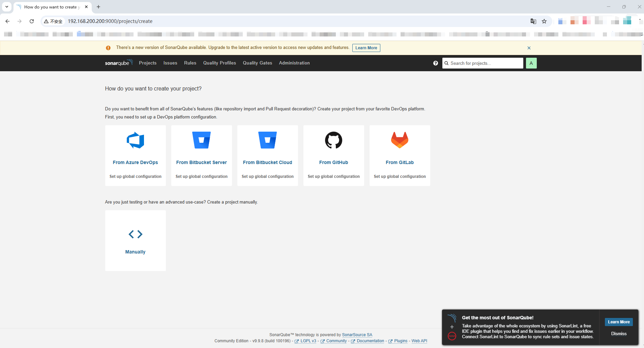Click the orange warning icon in banner
Image resolution: width=644 pixels, height=348 pixels.
point(108,48)
